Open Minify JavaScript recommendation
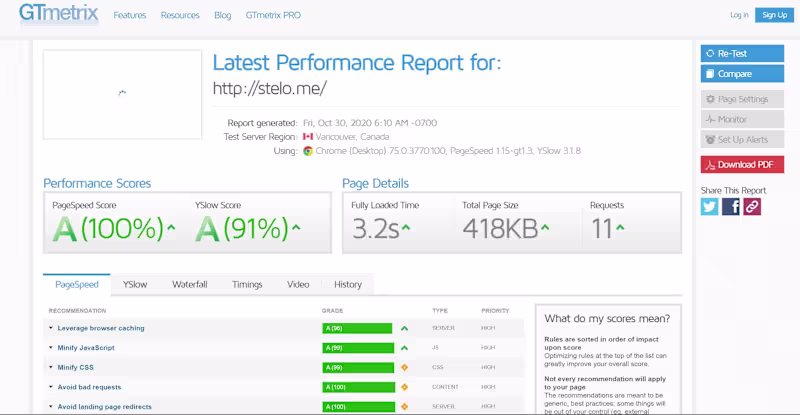This screenshot has height=415, width=800. [86, 348]
